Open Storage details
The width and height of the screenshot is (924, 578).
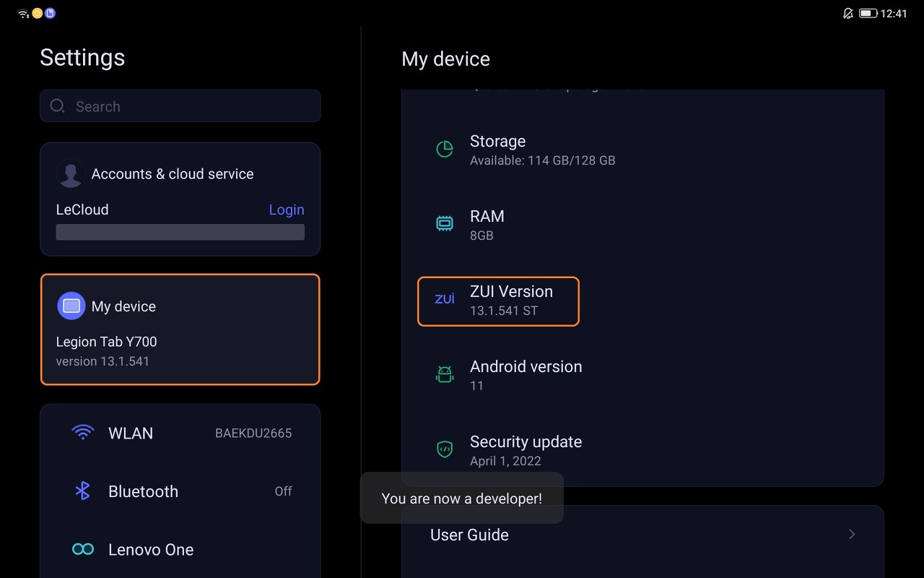click(642, 150)
